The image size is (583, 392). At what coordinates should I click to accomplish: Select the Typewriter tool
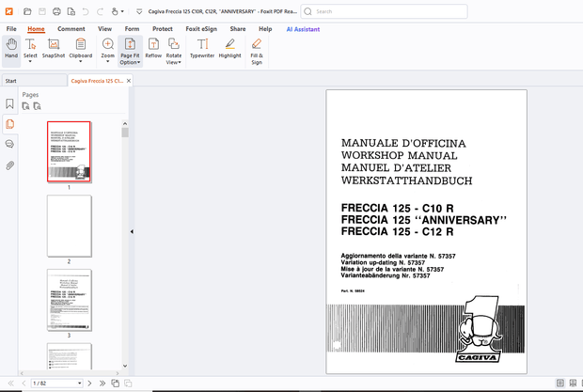point(202,48)
